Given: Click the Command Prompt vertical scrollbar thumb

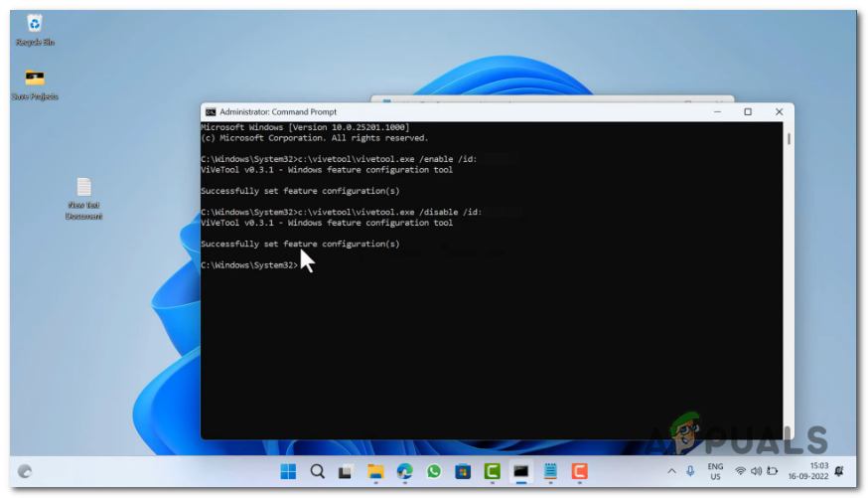Looking at the screenshot, I should click(x=789, y=138).
